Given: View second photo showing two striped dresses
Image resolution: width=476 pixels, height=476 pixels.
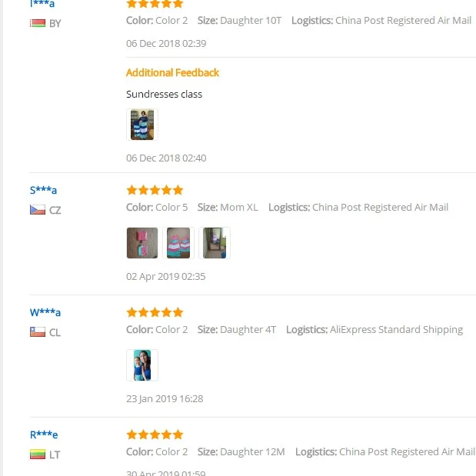Looking at the screenshot, I should [178, 243].
